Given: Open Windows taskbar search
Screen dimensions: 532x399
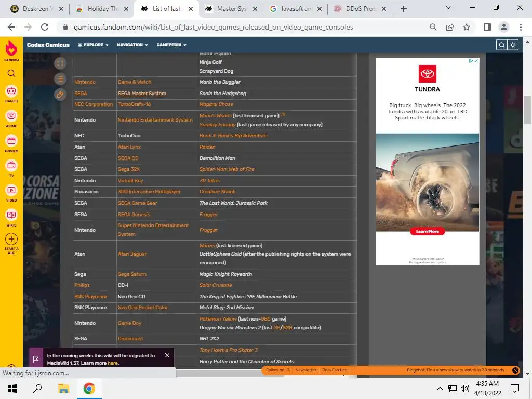Looking at the screenshot, I should [x=37, y=389].
